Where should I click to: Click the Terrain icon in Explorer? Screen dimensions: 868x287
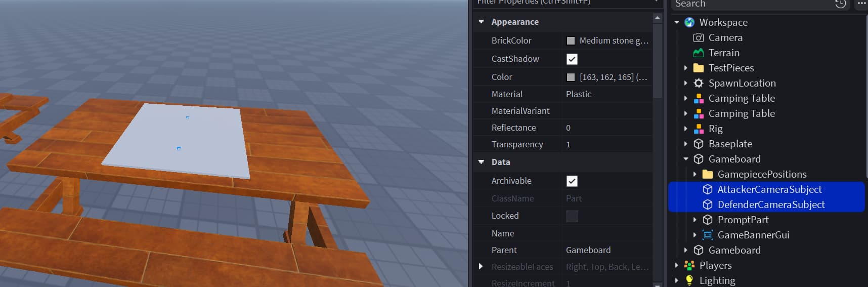click(699, 53)
